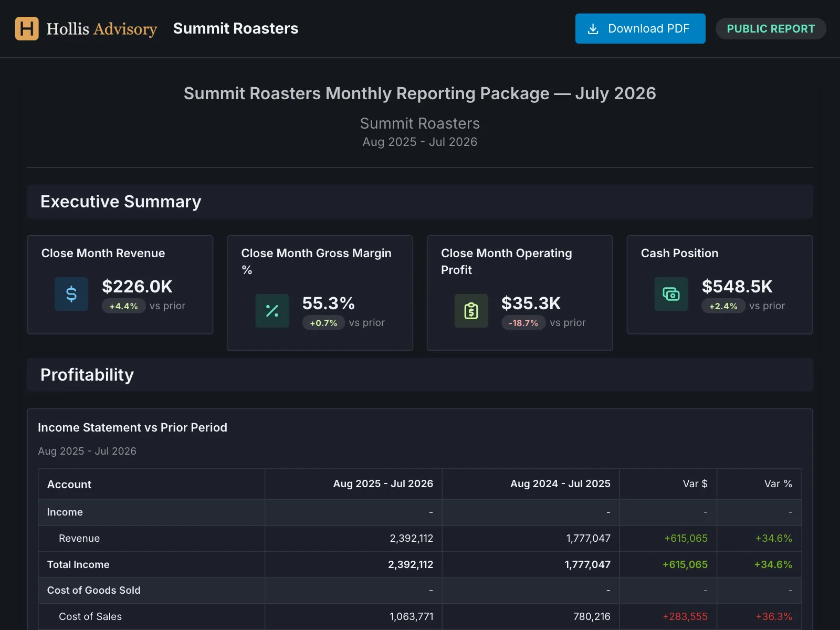Click the Hollis Advisory H logo icon

[x=27, y=28]
